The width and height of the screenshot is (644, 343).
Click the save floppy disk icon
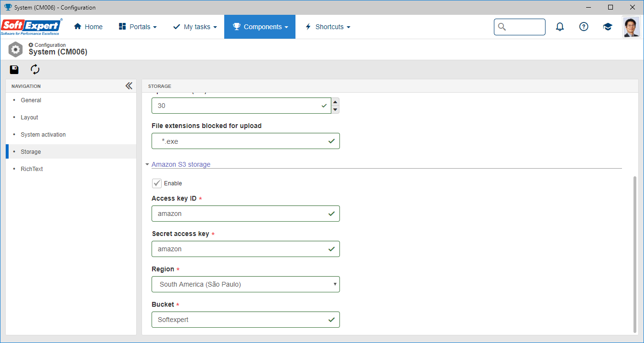click(14, 70)
